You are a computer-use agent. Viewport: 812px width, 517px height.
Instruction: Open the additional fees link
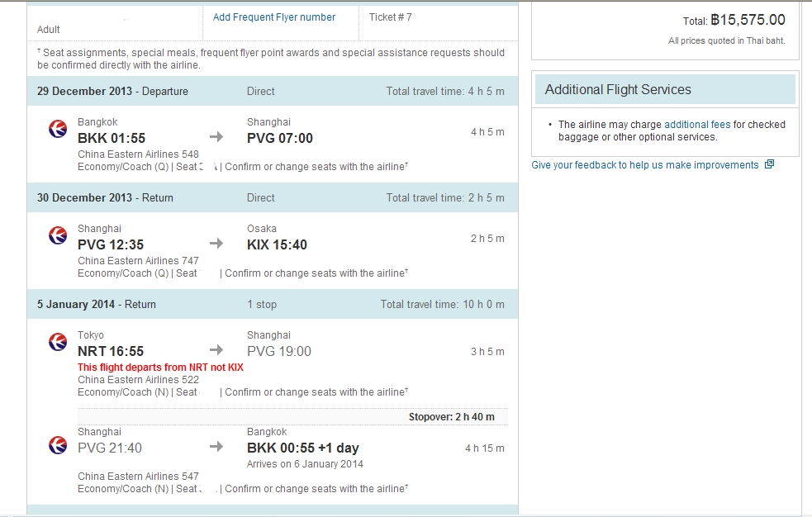(697, 125)
